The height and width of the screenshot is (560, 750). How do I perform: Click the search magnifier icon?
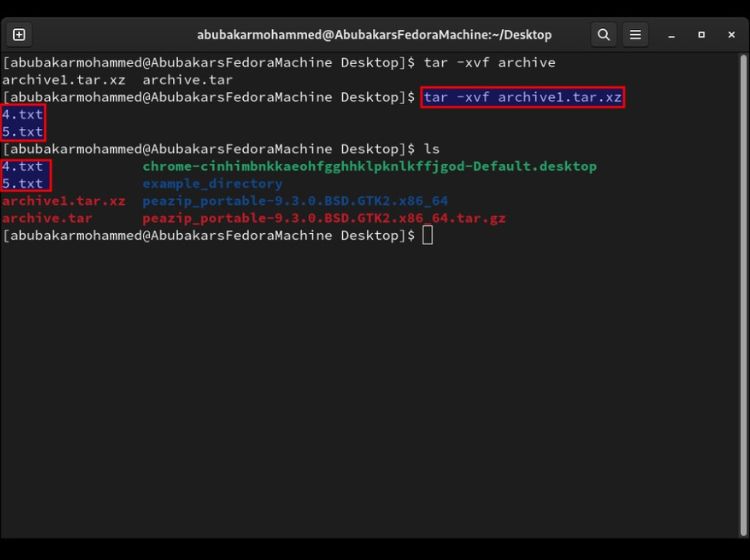click(x=604, y=34)
